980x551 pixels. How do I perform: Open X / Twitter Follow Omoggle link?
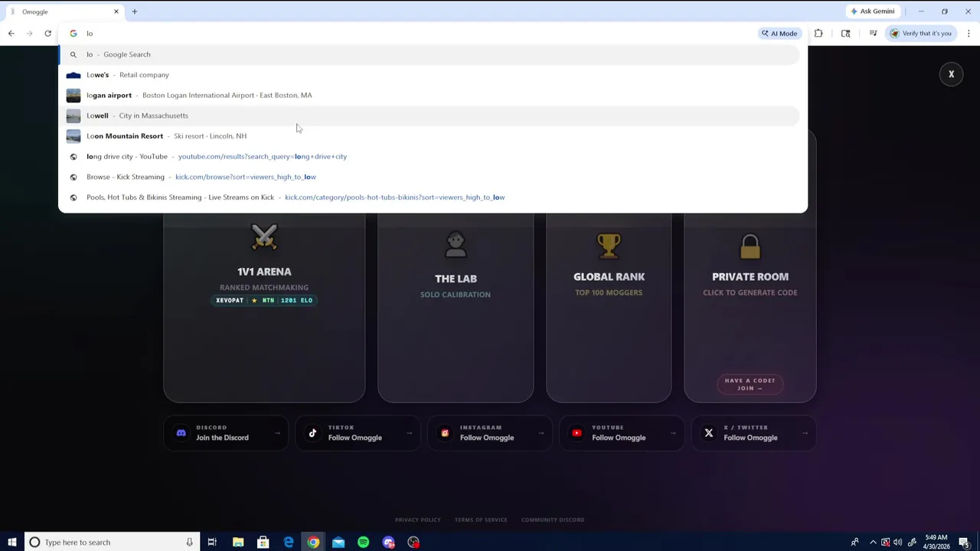[x=753, y=433]
